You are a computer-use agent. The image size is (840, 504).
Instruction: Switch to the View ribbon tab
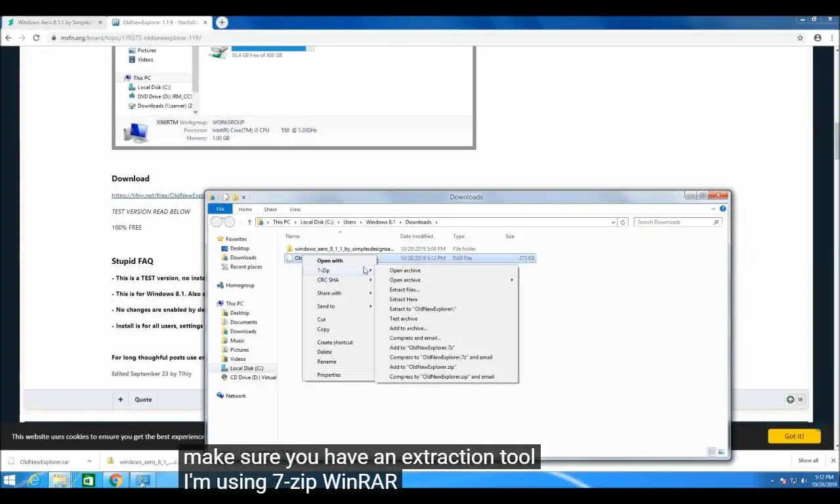click(x=295, y=209)
